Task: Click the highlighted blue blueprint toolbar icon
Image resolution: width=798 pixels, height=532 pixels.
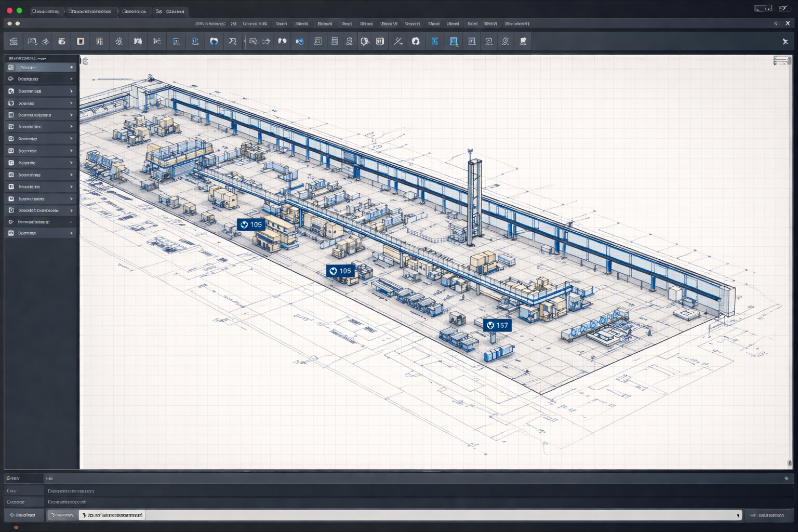Action: (454, 42)
